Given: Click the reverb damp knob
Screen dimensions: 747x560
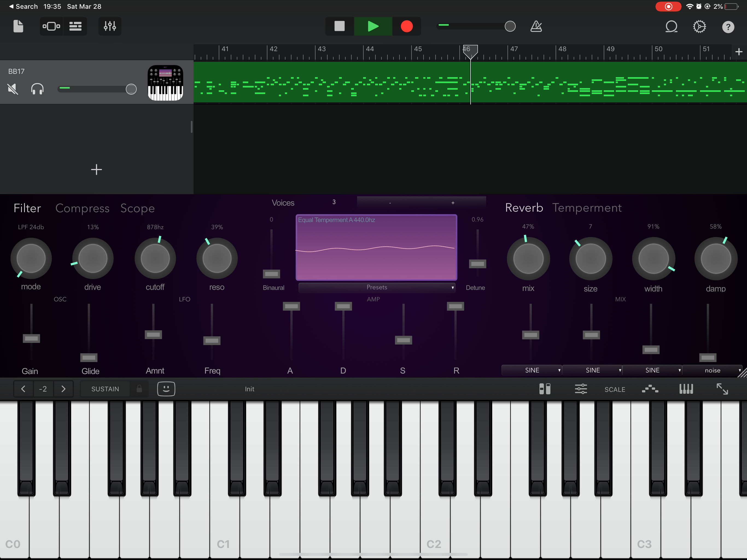Looking at the screenshot, I should point(716,259).
